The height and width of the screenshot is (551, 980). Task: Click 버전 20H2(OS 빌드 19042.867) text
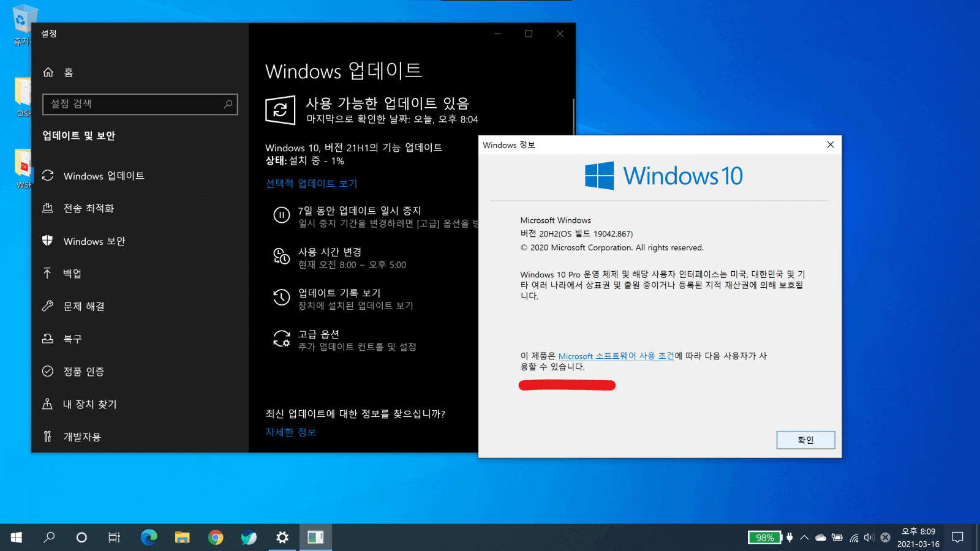point(576,234)
